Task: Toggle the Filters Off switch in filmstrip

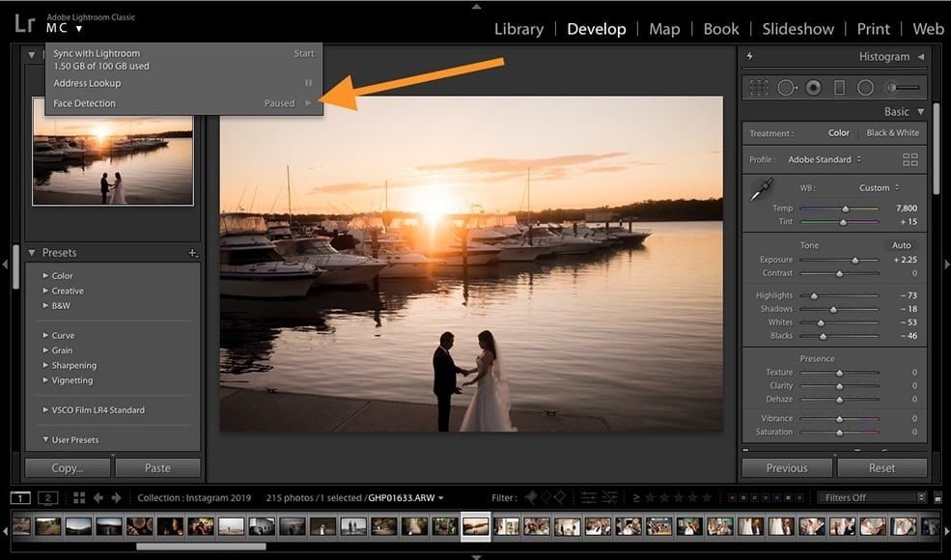Action: (x=872, y=496)
